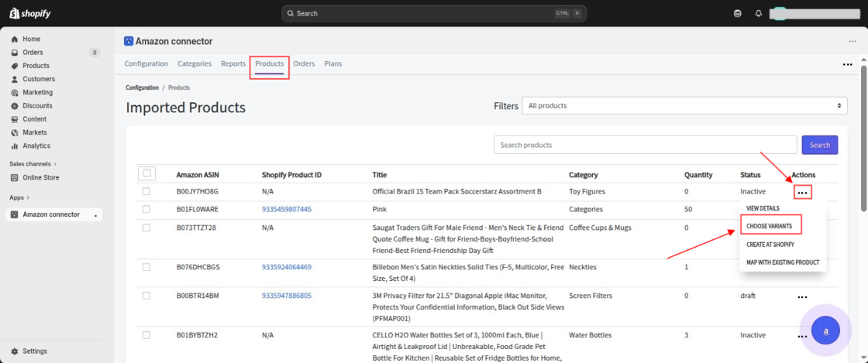This screenshot has height=363, width=868.
Task: Switch to the Orders tab
Action: (304, 63)
